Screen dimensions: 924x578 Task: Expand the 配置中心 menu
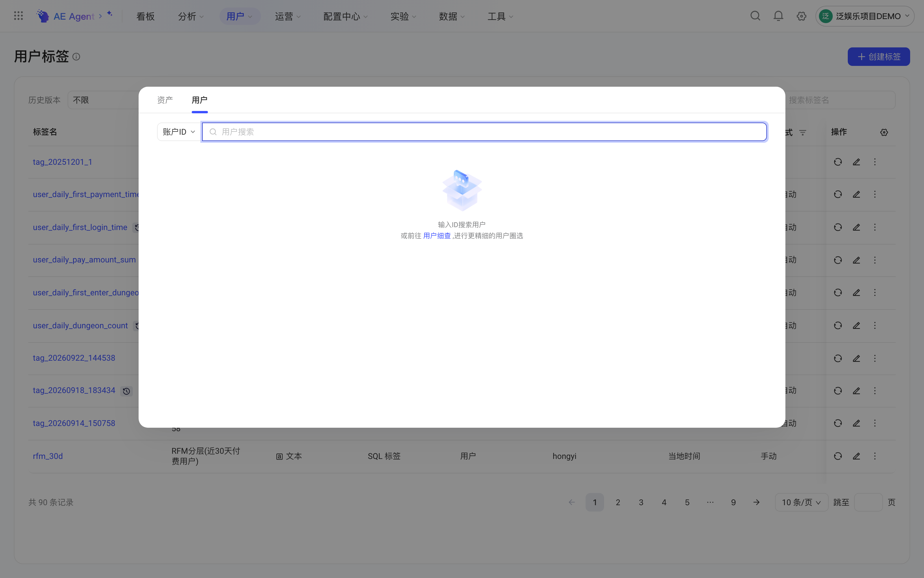point(345,16)
